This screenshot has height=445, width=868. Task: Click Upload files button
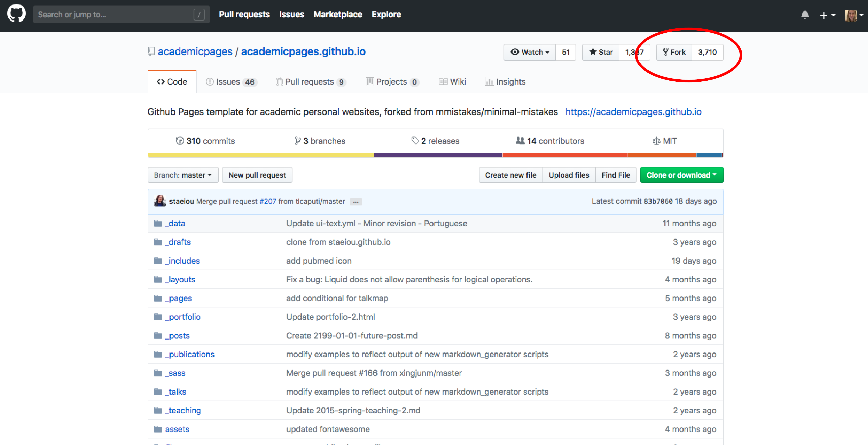pos(569,175)
